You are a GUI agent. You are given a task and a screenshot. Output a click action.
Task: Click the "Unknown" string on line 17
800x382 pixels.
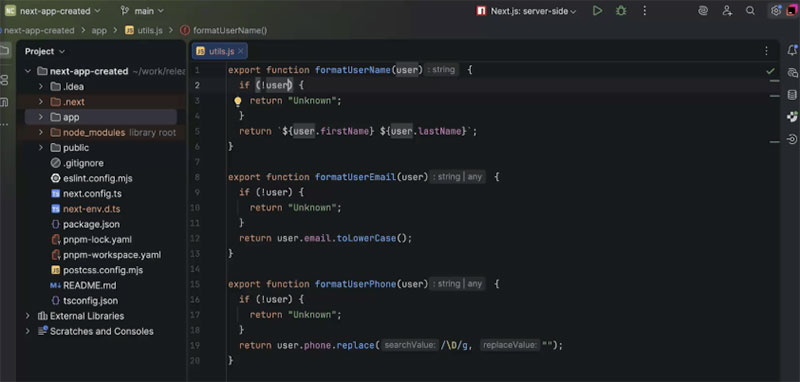(x=312, y=315)
